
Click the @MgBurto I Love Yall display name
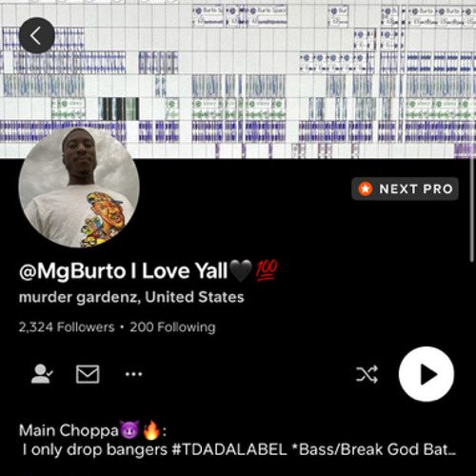pyautogui.click(x=123, y=271)
